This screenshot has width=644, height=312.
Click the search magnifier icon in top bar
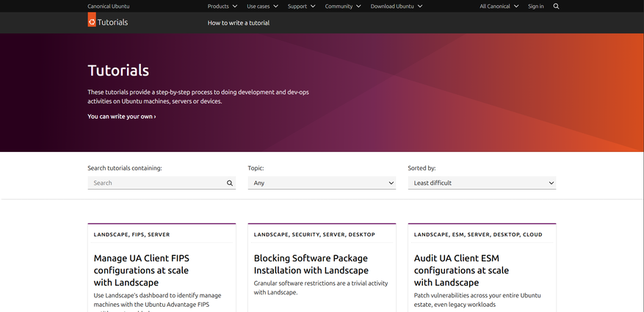(556, 6)
